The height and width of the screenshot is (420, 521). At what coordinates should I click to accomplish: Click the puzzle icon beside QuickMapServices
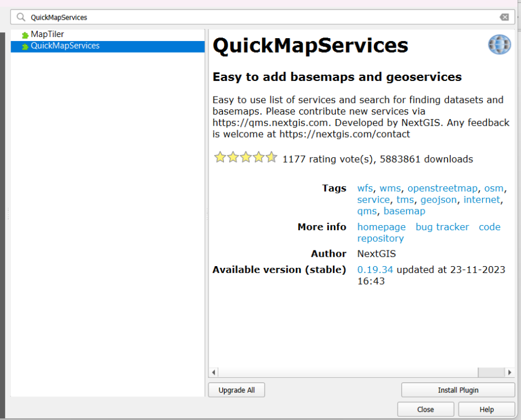[25, 46]
